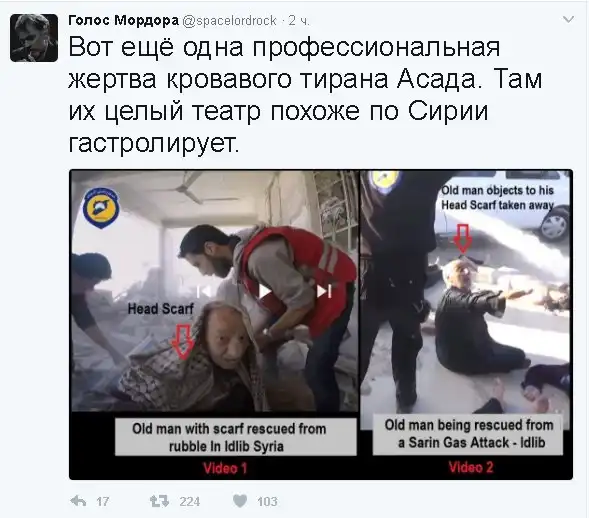The width and height of the screenshot is (589, 518).
Task: Open the 224 retweets count
Action: 190,501
